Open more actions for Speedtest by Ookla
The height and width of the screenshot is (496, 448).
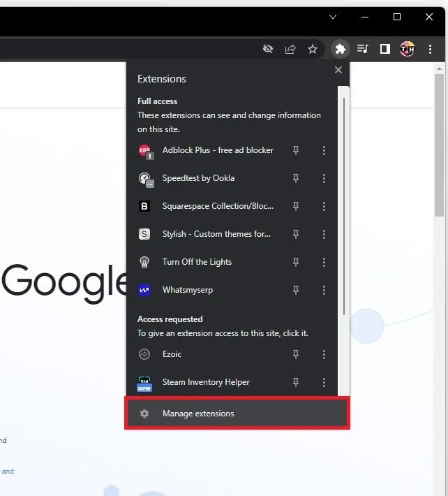(324, 178)
